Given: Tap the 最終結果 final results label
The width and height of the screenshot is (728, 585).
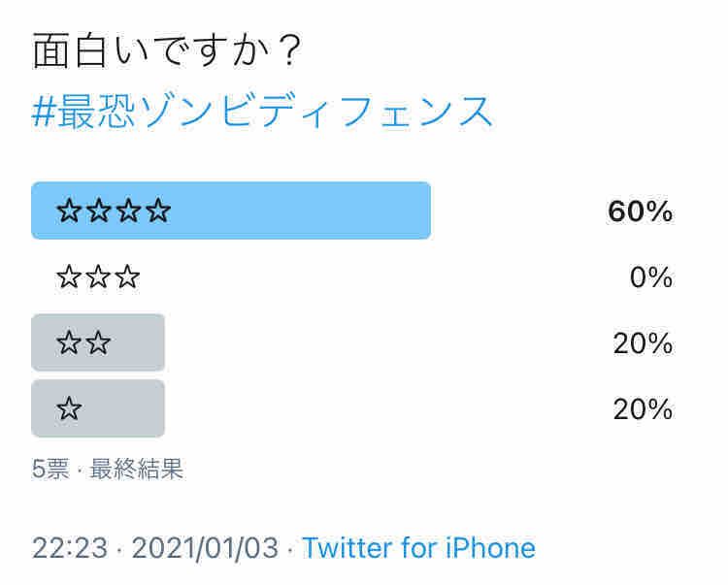Looking at the screenshot, I should click(x=137, y=471).
